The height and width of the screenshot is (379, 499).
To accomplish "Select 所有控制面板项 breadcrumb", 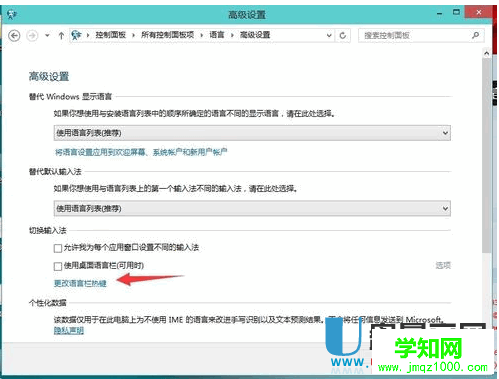I will pos(167,35).
